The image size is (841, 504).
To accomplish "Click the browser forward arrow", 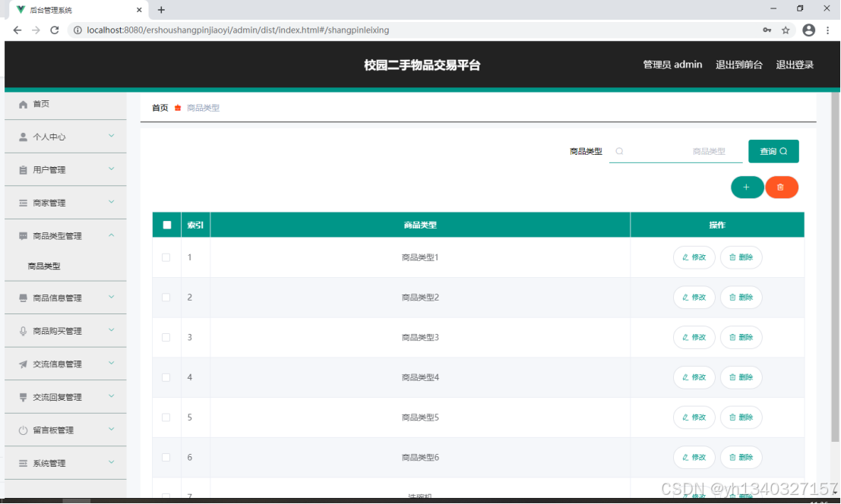I will coord(36,30).
